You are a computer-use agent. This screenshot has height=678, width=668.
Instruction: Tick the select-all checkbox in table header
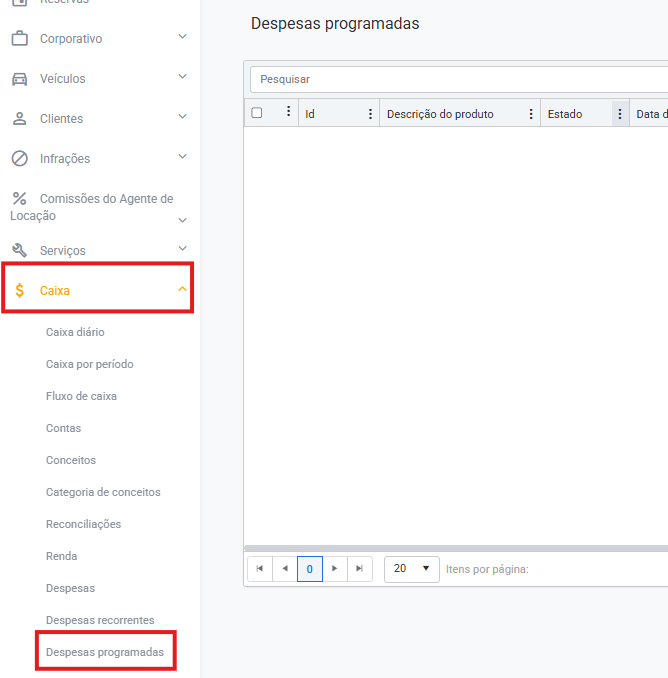(x=257, y=113)
